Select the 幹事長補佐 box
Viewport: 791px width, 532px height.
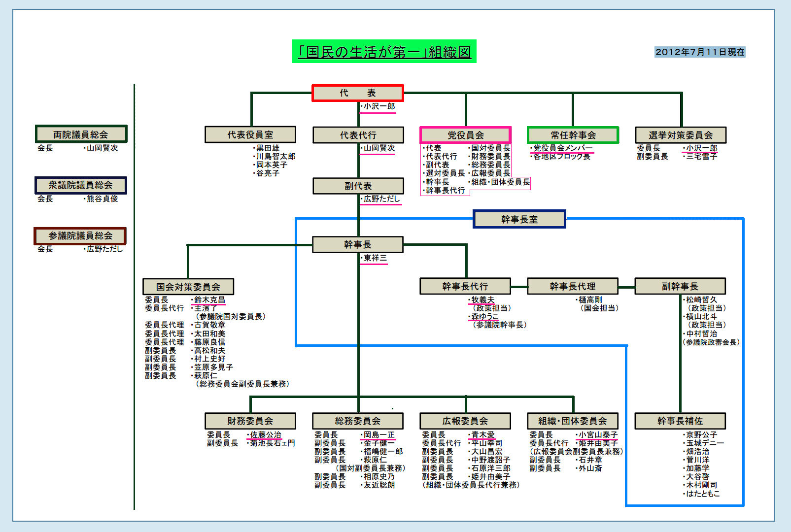pos(680,421)
